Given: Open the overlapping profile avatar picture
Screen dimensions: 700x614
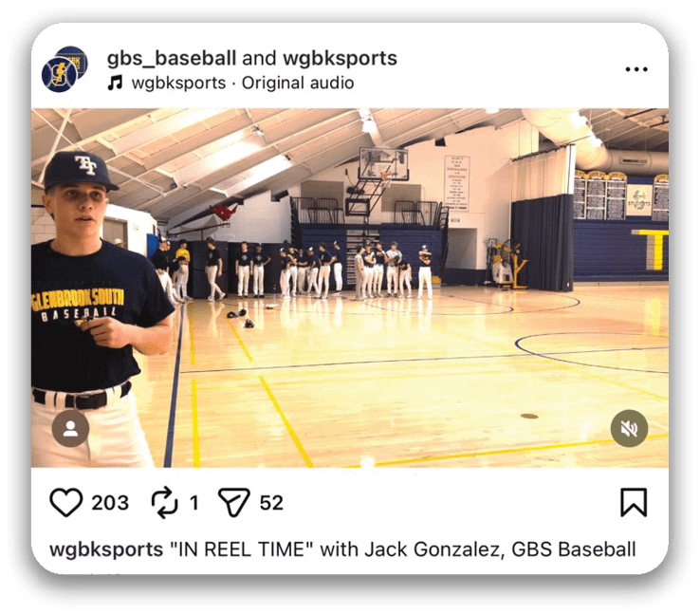Looking at the screenshot, I should click(64, 69).
